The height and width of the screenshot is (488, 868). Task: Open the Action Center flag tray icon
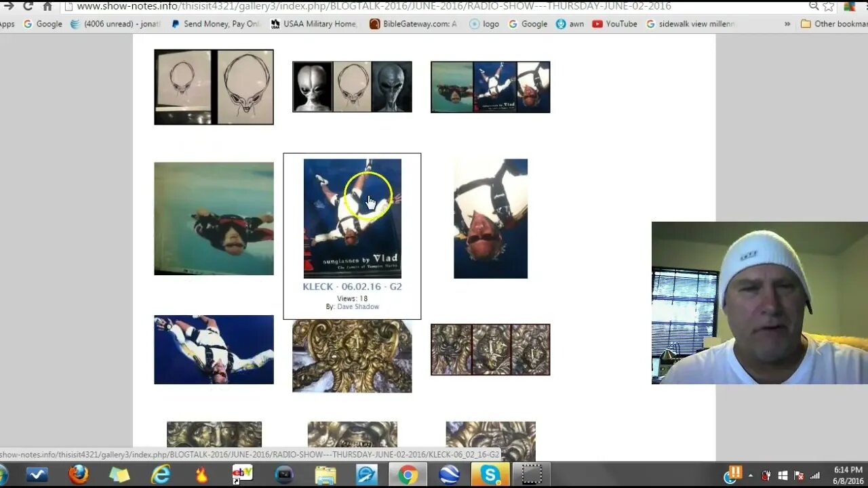point(799,476)
